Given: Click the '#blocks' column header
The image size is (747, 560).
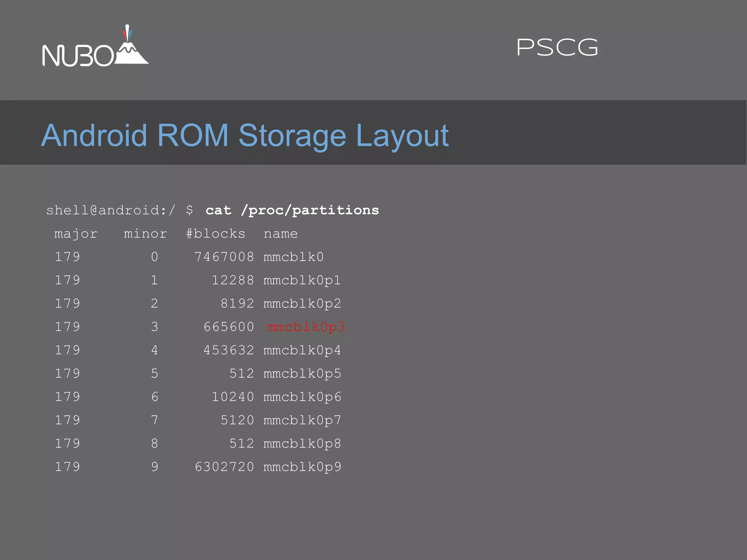Looking at the screenshot, I should coord(216,233).
